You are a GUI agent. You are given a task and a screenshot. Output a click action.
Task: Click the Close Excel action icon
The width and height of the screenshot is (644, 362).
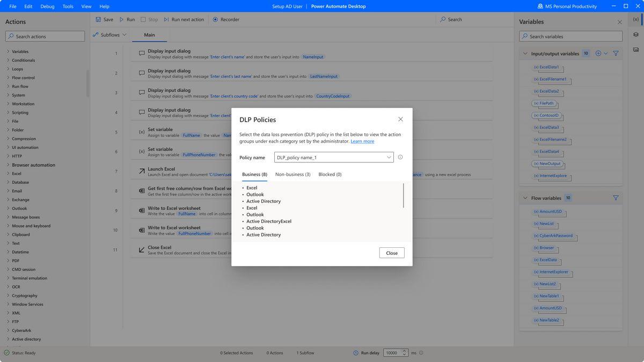tap(142, 250)
